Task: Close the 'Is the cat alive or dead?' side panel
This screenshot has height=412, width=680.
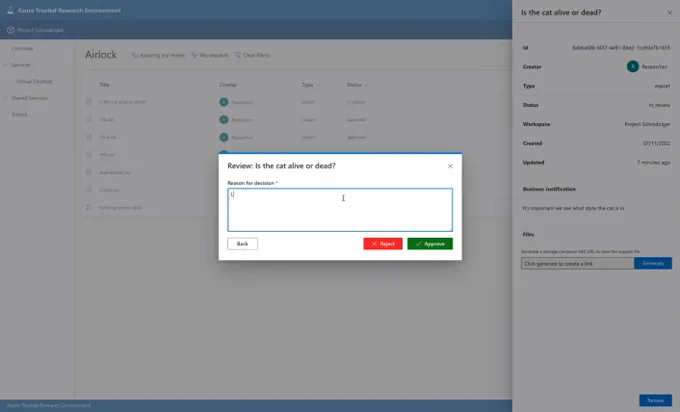Action: point(670,13)
